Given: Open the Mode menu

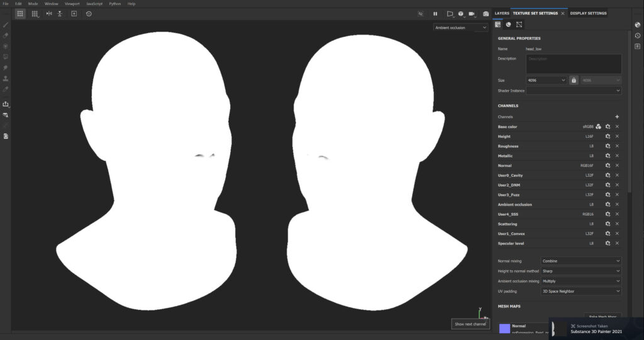Looking at the screenshot, I should click(33, 4).
